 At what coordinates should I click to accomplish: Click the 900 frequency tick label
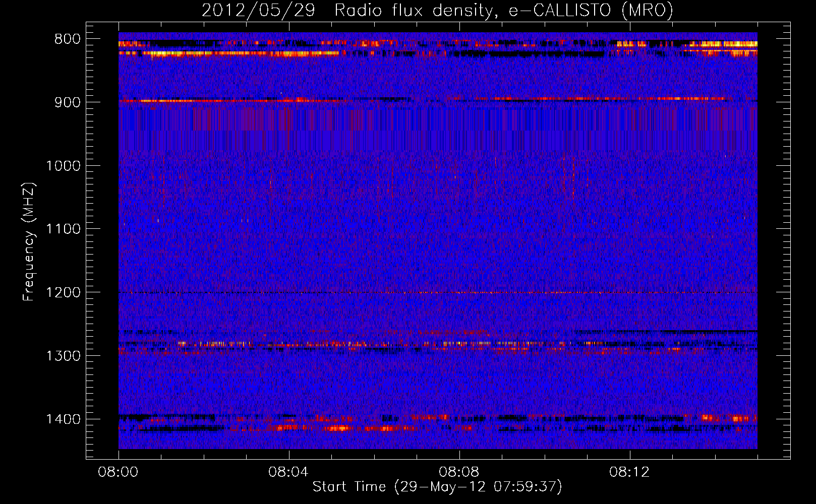pos(68,102)
